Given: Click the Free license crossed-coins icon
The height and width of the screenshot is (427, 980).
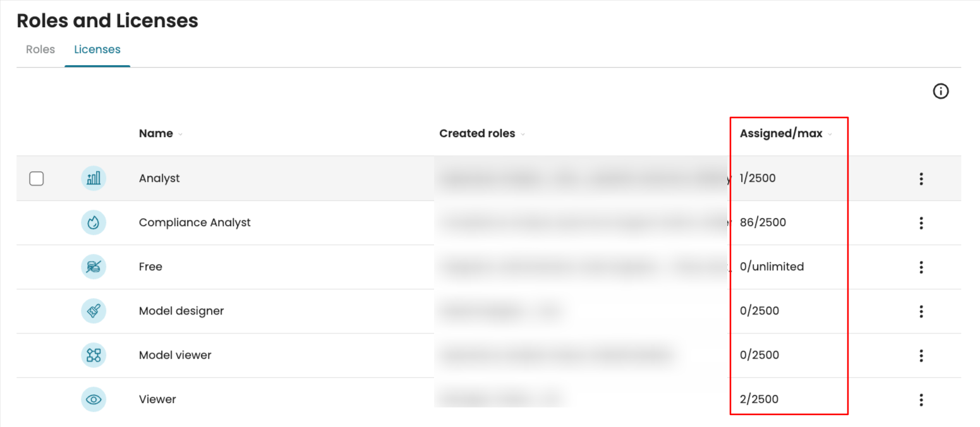Looking at the screenshot, I should click(x=94, y=267).
